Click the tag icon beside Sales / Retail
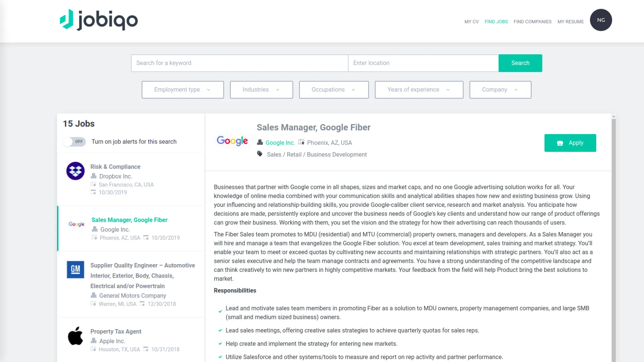The image size is (644, 362). (260, 154)
